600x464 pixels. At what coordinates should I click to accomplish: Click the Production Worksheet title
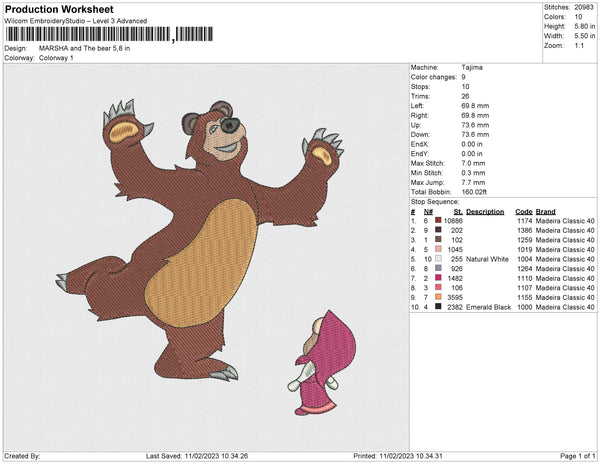coord(59,9)
